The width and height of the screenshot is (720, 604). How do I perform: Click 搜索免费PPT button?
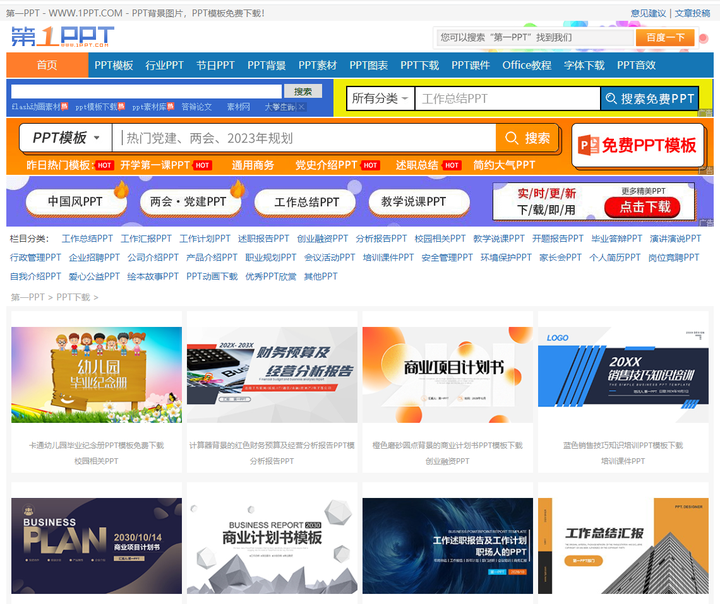(650, 98)
